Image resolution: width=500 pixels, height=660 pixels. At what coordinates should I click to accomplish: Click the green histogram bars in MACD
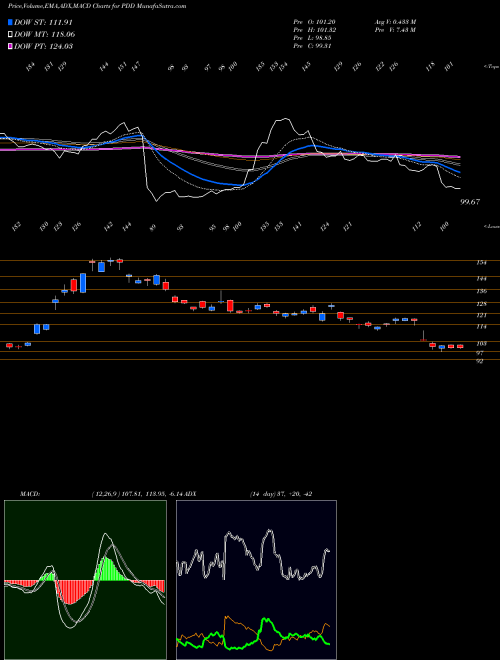[x=110, y=569]
